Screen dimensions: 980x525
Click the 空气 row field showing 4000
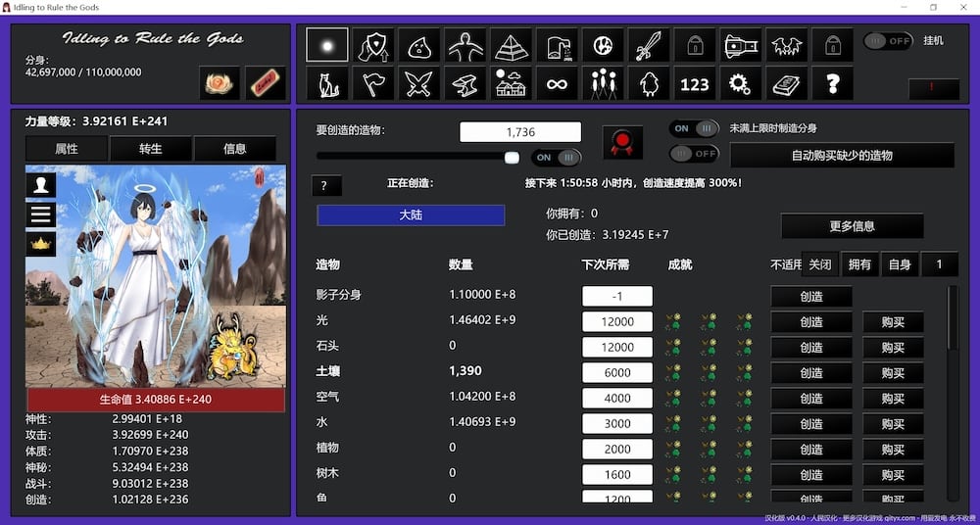(x=617, y=398)
